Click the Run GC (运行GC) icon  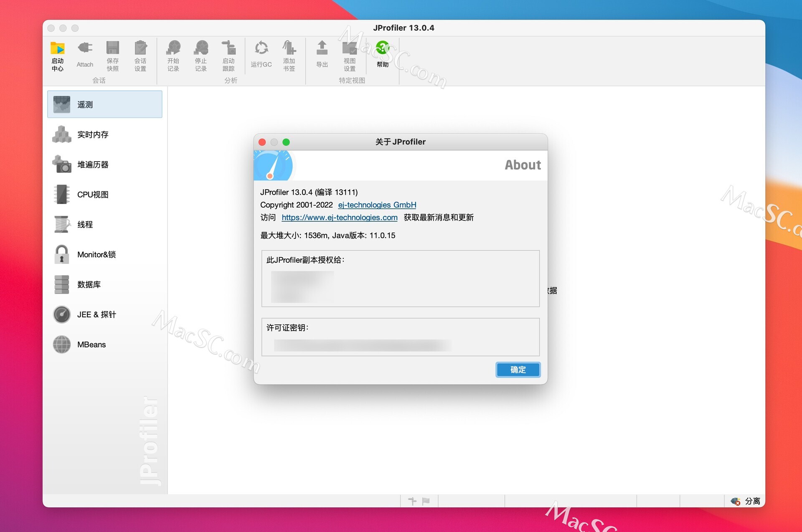click(x=261, y=54)
